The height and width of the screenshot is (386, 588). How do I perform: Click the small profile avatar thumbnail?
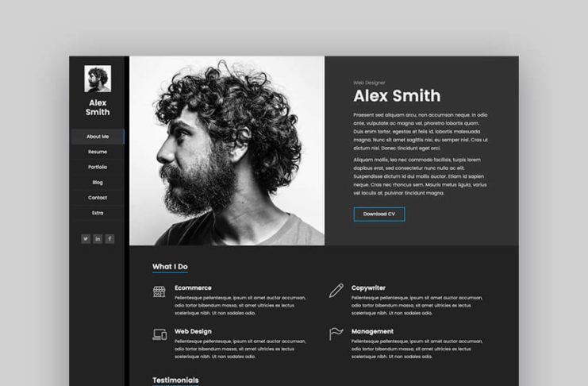tap(98, 79)
